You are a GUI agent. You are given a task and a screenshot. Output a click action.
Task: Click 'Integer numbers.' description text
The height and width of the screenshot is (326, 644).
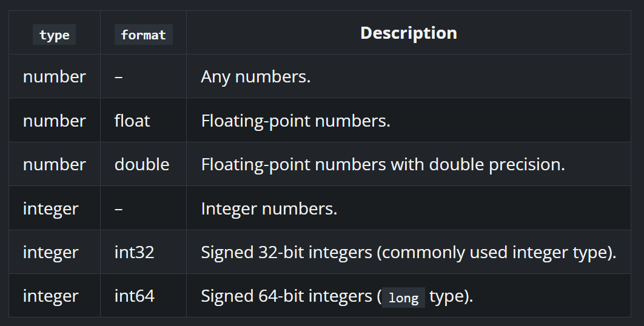point(269,208)
